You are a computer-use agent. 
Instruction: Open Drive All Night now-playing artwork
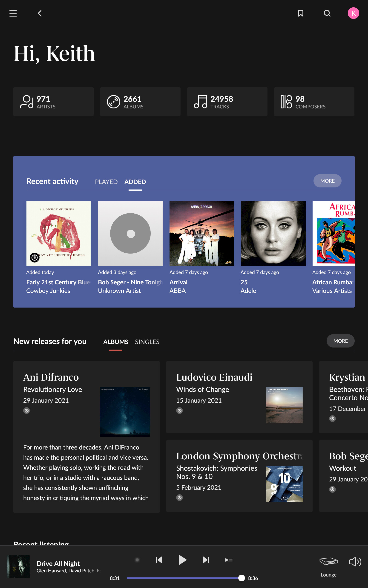click(x=18, y=566)
